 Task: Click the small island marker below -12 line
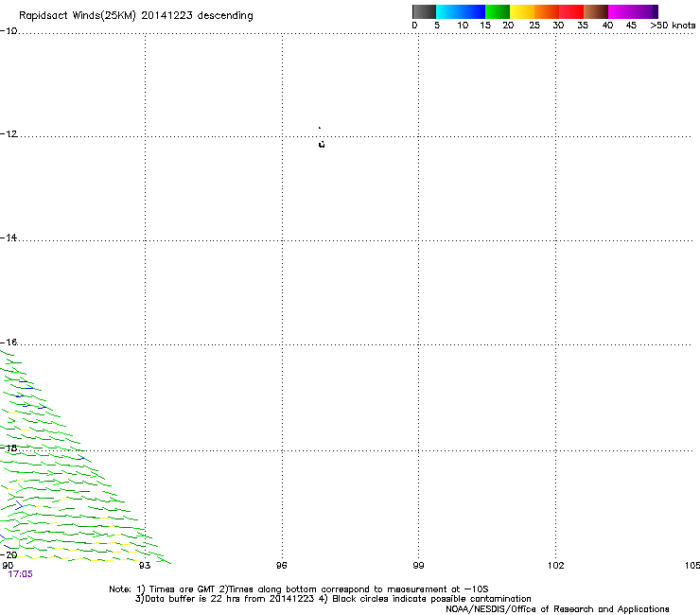pos(322,144)
